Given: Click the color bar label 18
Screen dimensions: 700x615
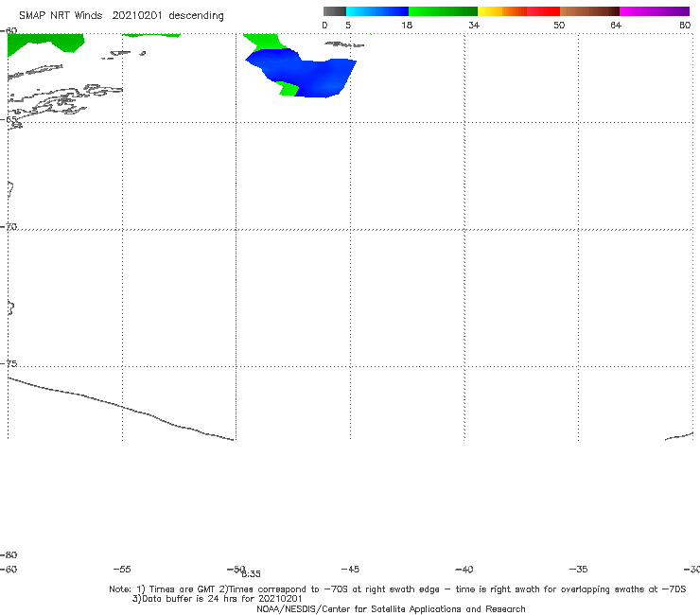Looking at the screenshot, I should click(x=407, y=25).
